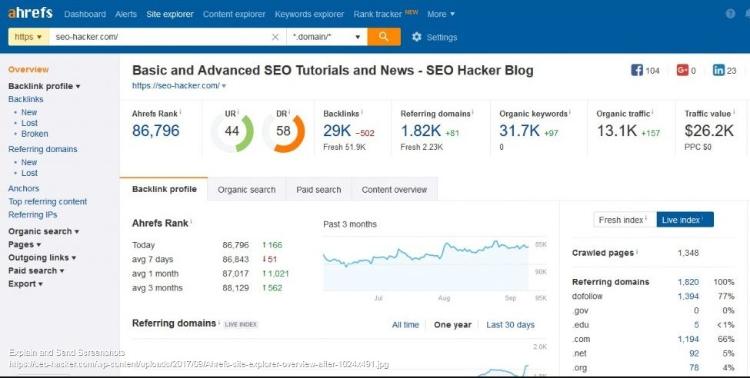
Task: Expand the More menu in top navigation
Action: 441,14
